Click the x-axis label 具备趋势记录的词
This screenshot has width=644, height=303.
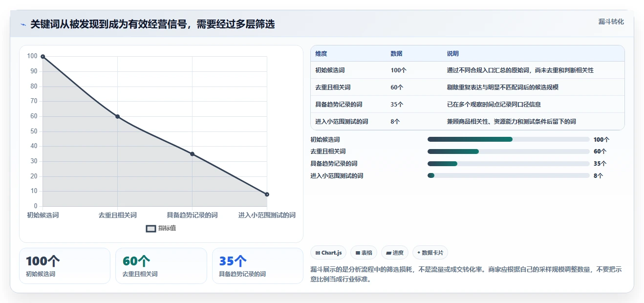coord(192,215)
